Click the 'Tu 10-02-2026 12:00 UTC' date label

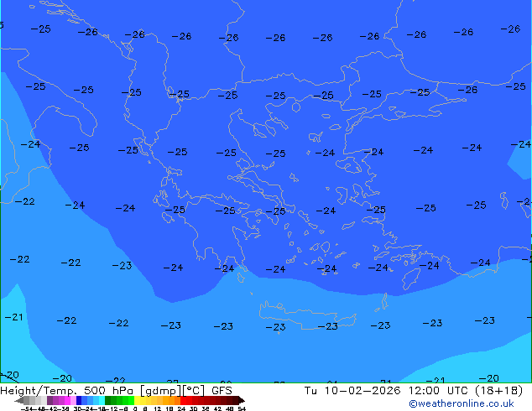tap(387, 391)
